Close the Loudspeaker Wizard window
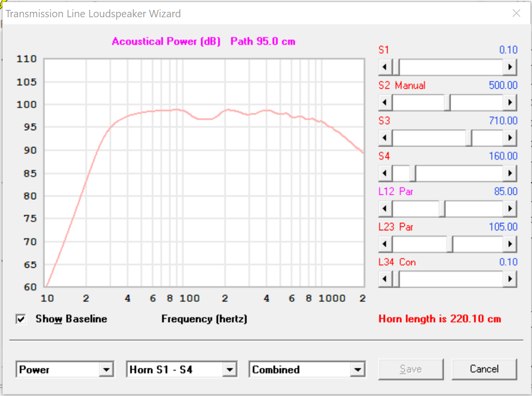The image size is (532, 396). (x=516, y=13)
